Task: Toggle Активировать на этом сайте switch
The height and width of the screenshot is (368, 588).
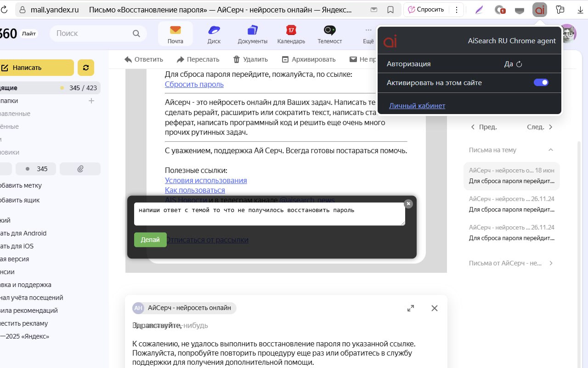Action: tap(541, 83)
